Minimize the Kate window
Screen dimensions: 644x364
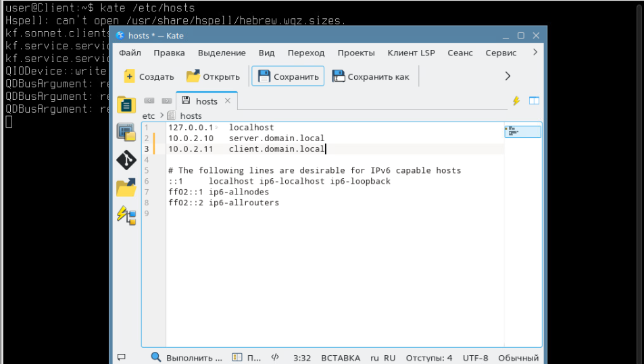point(505,36)
